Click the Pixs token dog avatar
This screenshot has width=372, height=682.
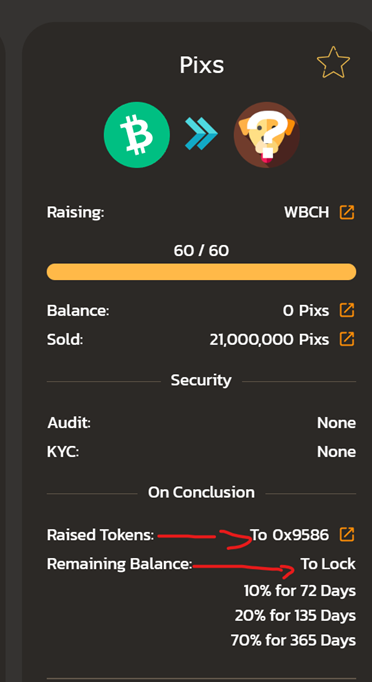[x=267, y=135]
